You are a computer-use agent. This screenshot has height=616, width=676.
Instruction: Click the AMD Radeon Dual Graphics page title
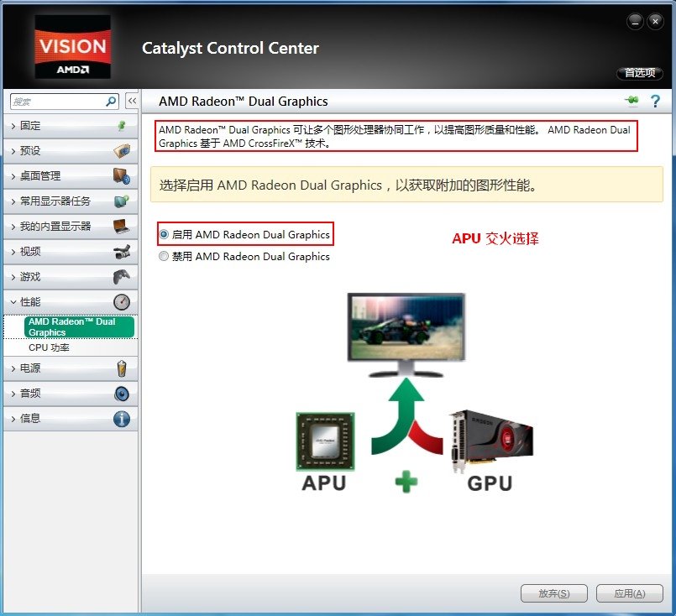coord(244,102)
